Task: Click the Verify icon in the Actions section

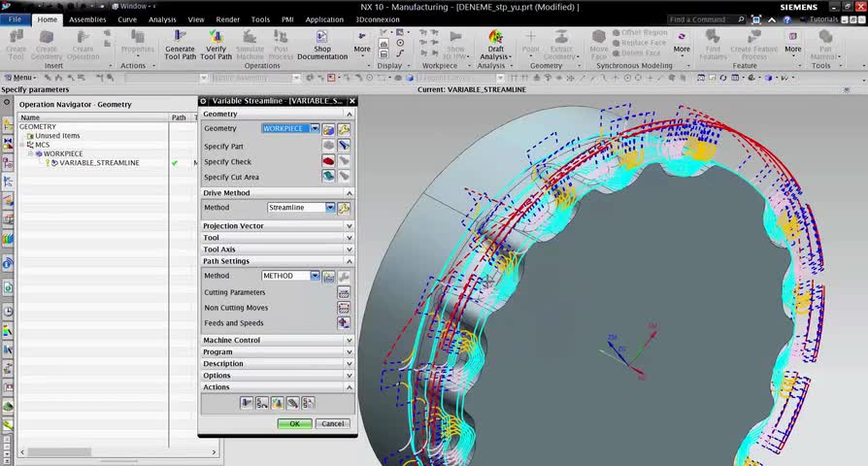Action: pyautogui.click(x=278, y=403)
